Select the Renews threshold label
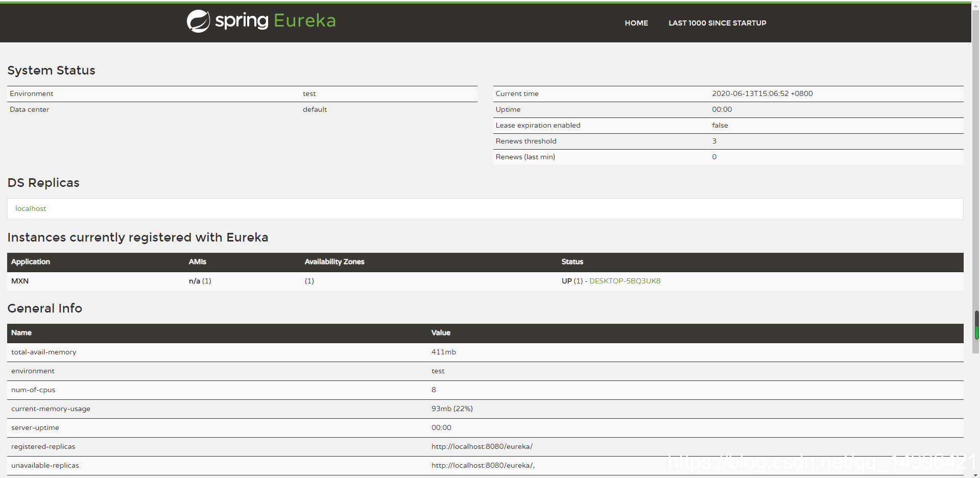The width and height of the screenshot is (980, 478). point(526,141)
